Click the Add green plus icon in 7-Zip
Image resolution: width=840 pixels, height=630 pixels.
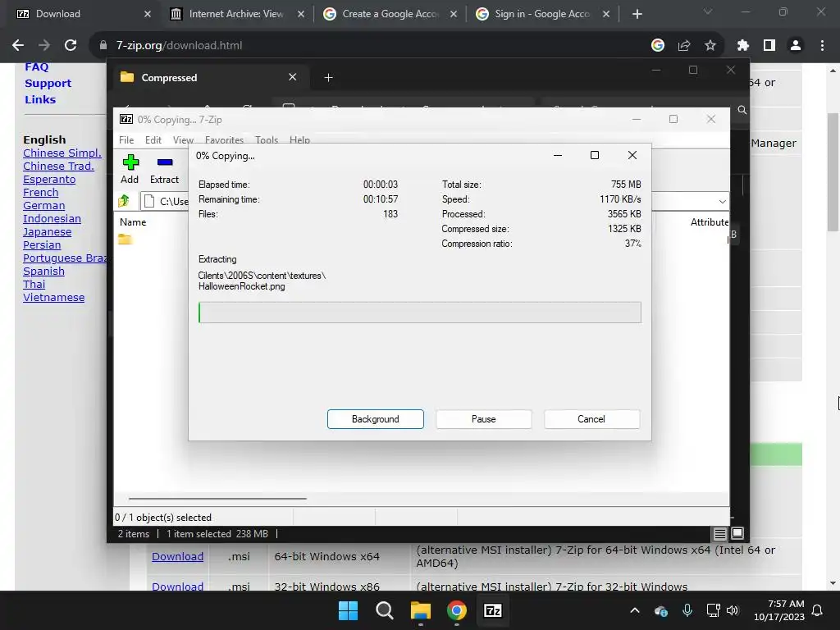coord(130,162)
